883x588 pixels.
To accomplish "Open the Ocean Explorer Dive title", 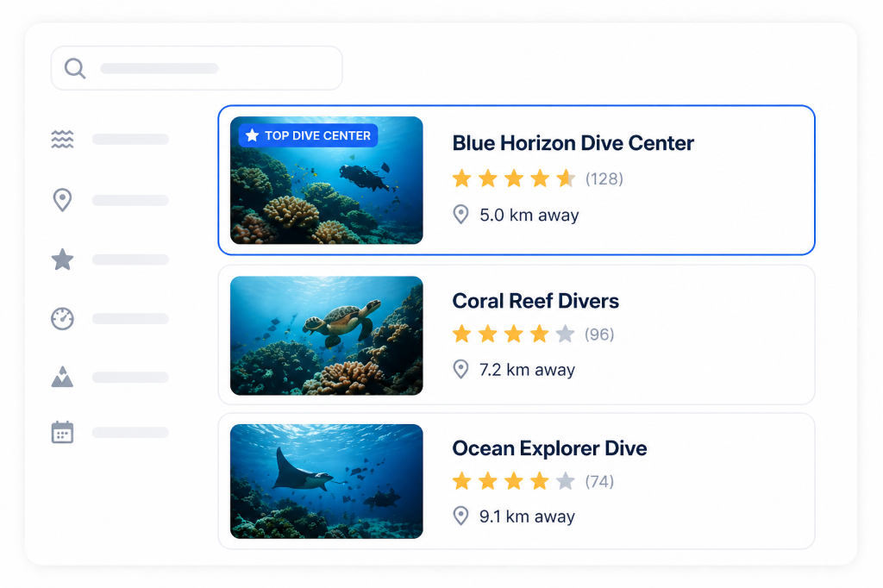I will [549, 448].
